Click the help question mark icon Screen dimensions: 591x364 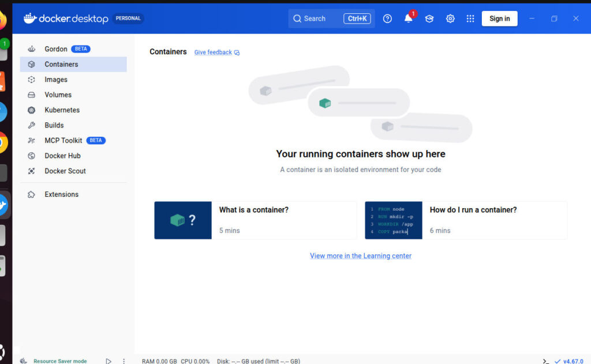point(387,18)
